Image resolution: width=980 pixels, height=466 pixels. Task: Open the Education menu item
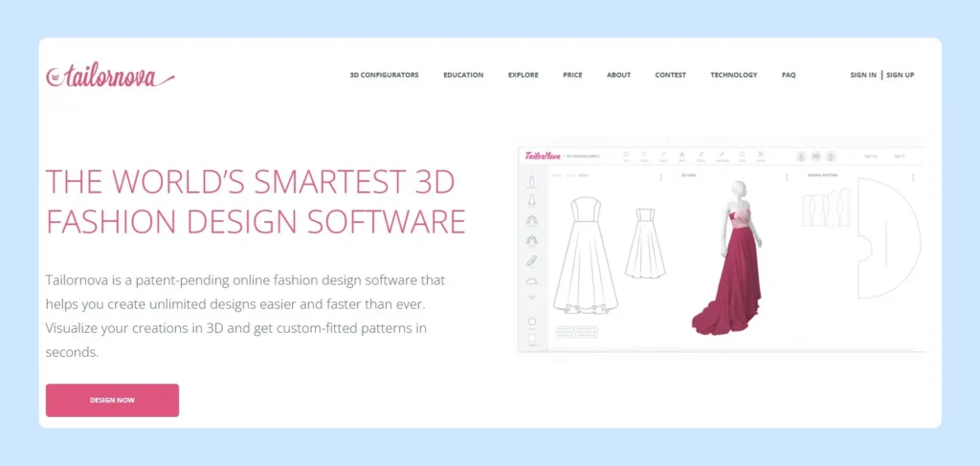pyautogui.click(x=463, y=75)
